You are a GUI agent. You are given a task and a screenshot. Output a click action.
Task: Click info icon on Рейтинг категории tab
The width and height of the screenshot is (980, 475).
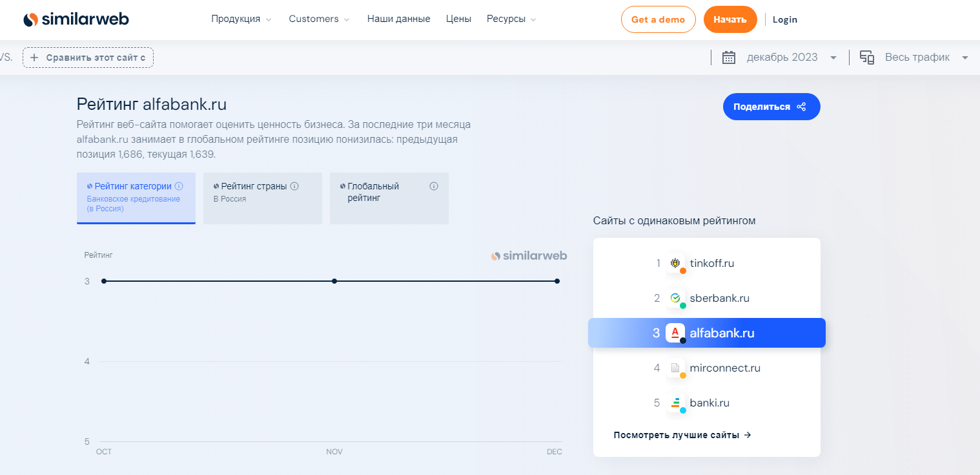pos(179,186)
